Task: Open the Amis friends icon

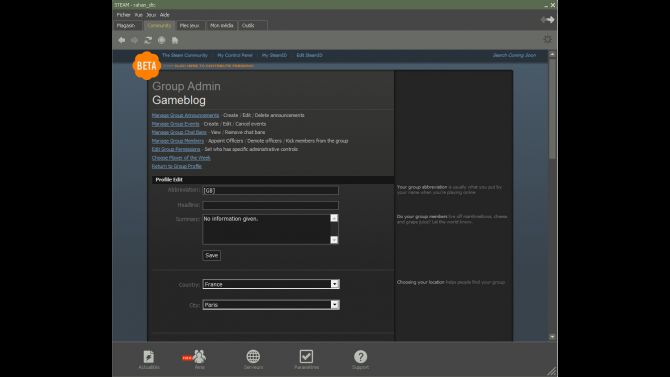Action: 199,359
